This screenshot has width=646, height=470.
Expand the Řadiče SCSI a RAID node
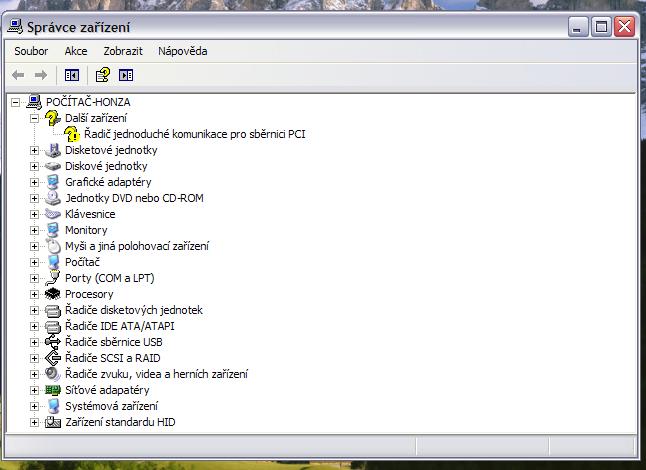[34, 358]
